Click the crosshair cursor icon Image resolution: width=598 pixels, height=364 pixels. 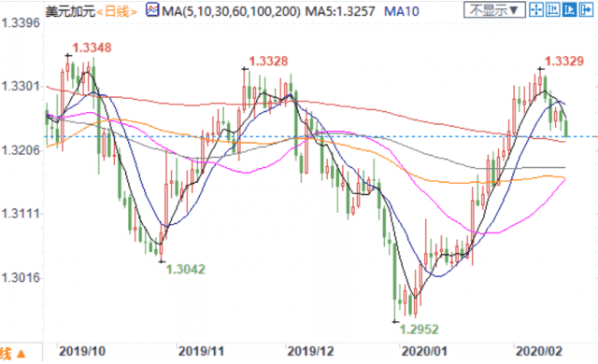536,10
